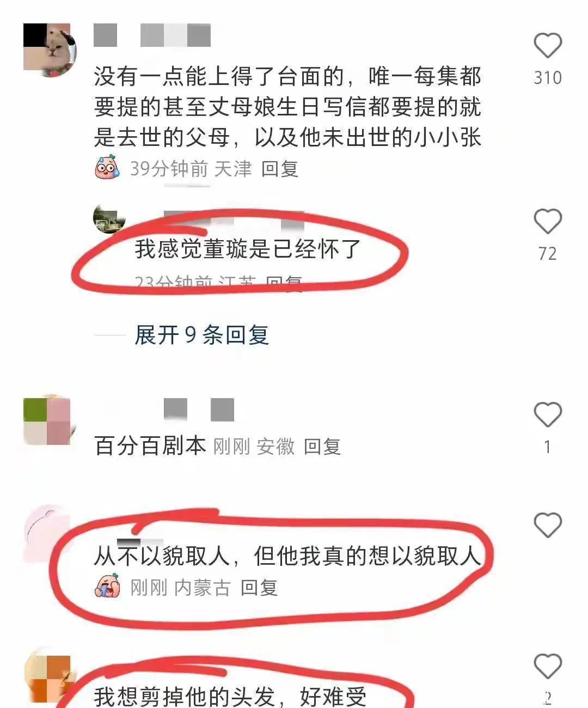This screenshot has width=588, height=708.
Task: Expand the 展开 9 条回复 replies
Action: click(201, 335)
